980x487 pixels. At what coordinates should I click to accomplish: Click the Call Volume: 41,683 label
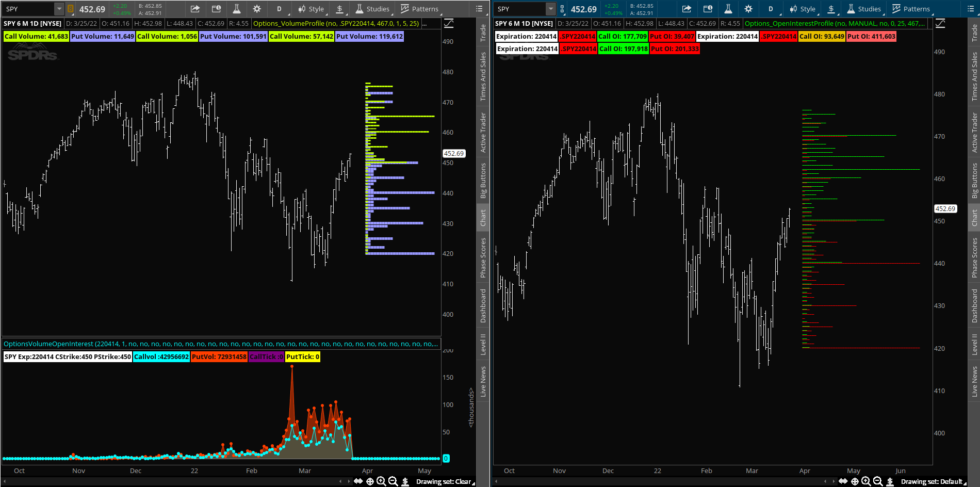click(x=36, y=36)
